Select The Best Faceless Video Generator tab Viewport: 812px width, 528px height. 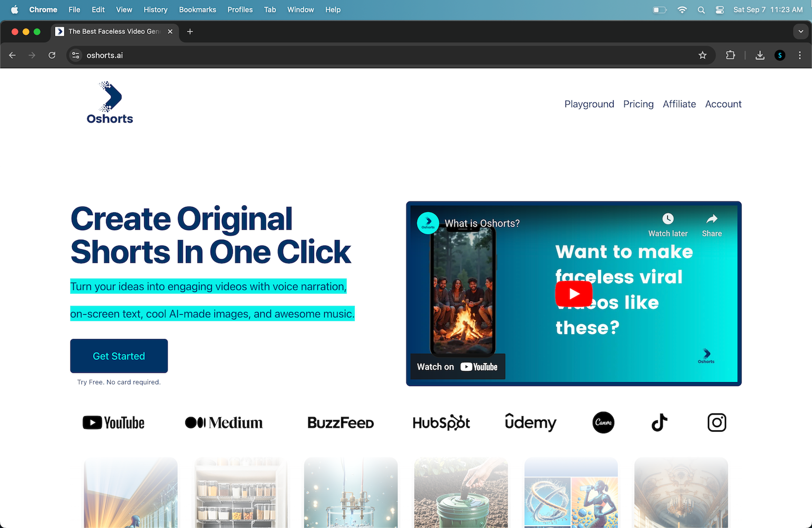[x=115, y=32]
